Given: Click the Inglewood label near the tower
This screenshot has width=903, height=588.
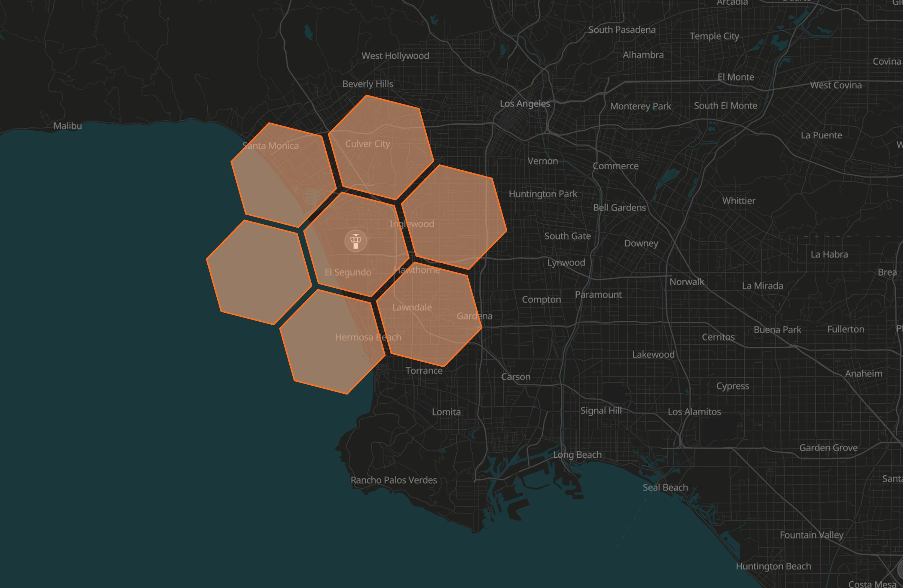Looking at the screenshot, I should 412,224.
